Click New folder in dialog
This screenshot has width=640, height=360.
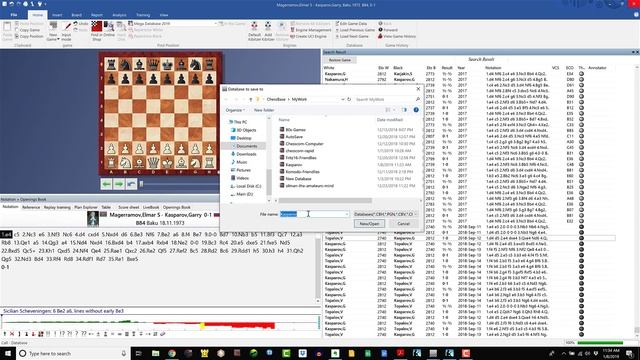pos(264,110)
